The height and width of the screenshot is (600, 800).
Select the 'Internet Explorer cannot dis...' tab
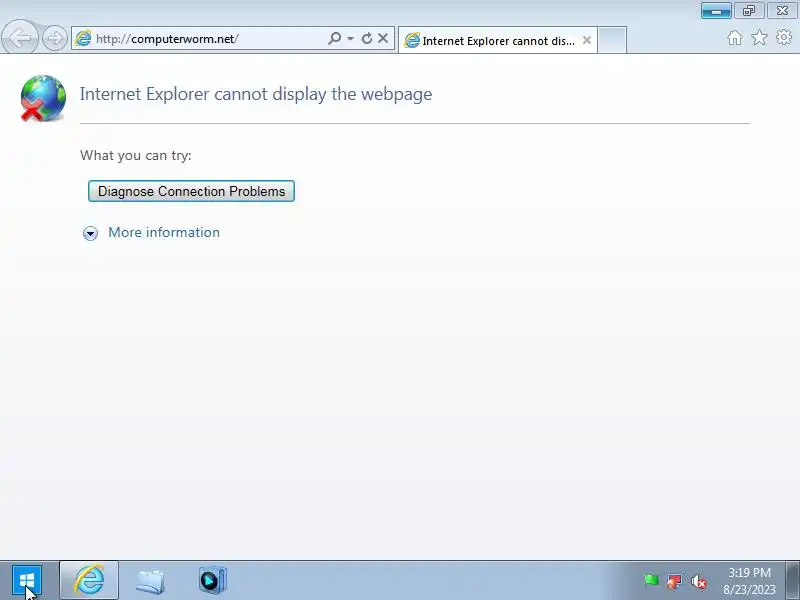coord(497,40)
